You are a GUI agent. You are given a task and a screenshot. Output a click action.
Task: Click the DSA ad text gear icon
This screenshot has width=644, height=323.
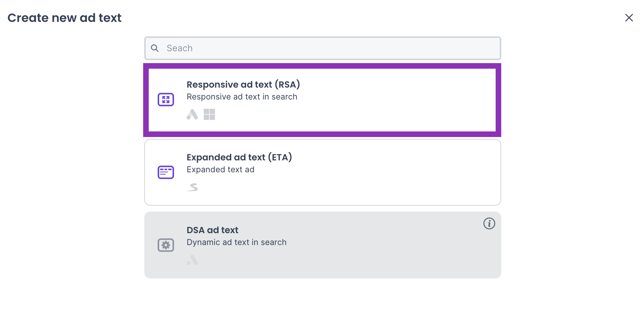coord(166,245)
